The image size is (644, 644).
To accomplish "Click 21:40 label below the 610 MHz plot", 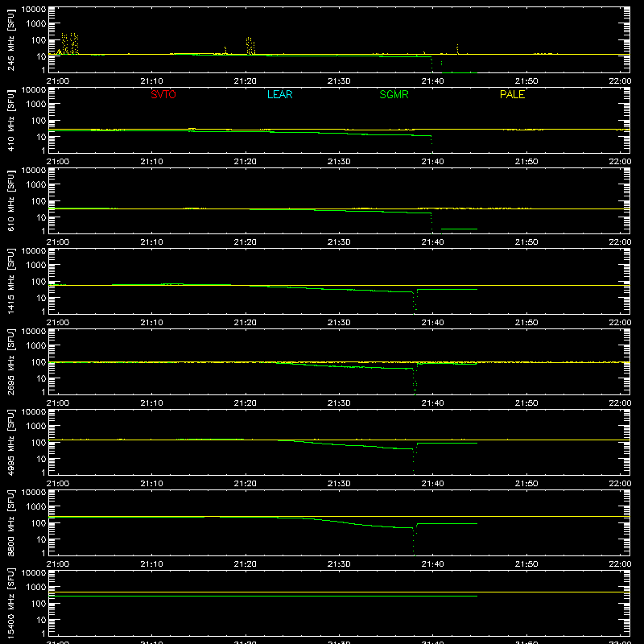I will click(x=432, y=242).
